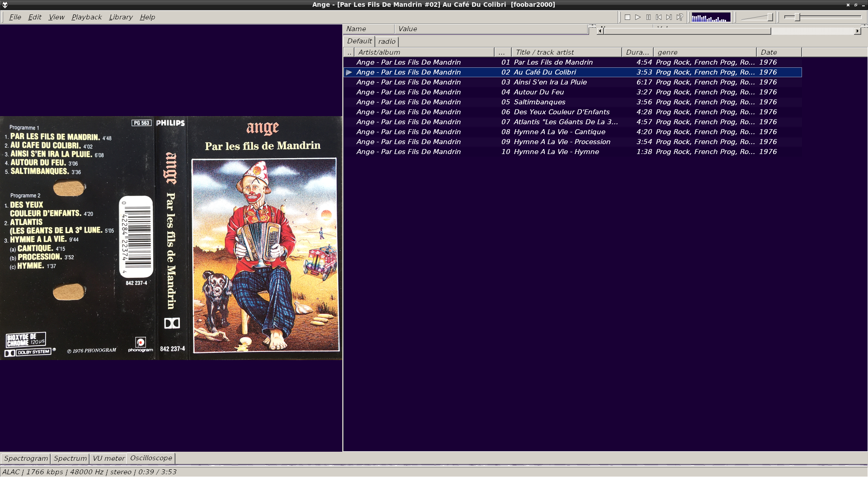
Task: Jump to the previous track
Action: 659,17
